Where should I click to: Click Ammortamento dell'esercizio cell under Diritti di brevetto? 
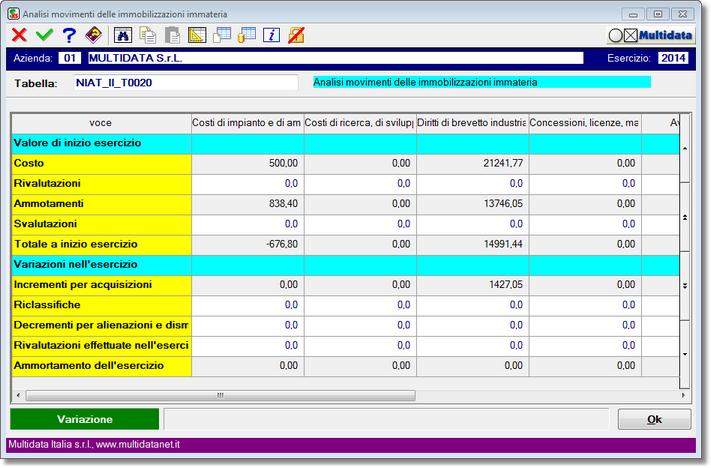(472, 366)
